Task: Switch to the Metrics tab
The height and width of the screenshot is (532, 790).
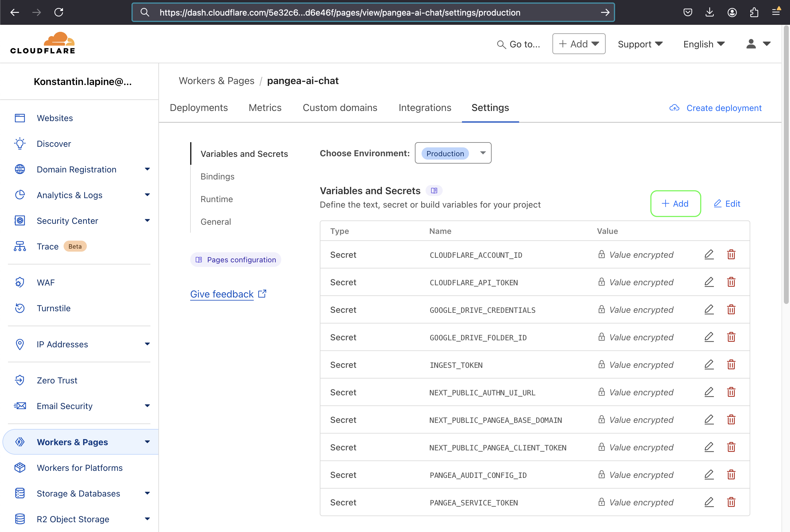Action: 265,108
